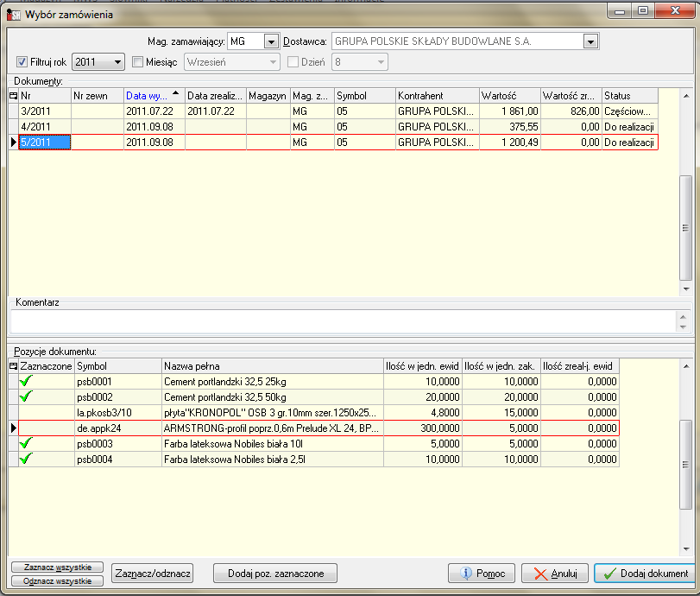Click Dokumenty list vertical scrollbar thumb
Image resolution: width=700 pixels, height=596 pixels.
pyautogui.click(x=685, y=228)
